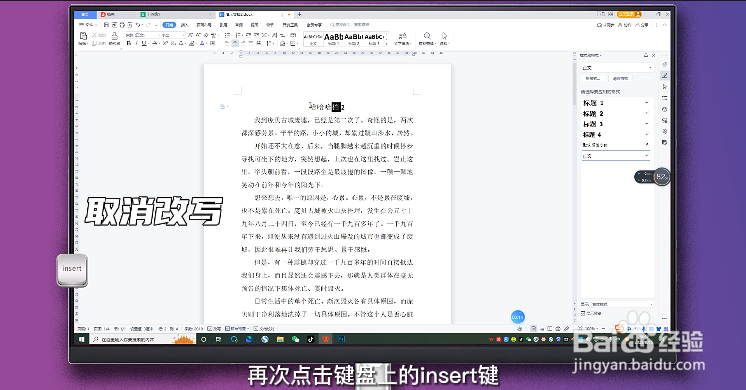Click the selection arrow icon in right sidebar
746x390 pixels.
point(665,87)
